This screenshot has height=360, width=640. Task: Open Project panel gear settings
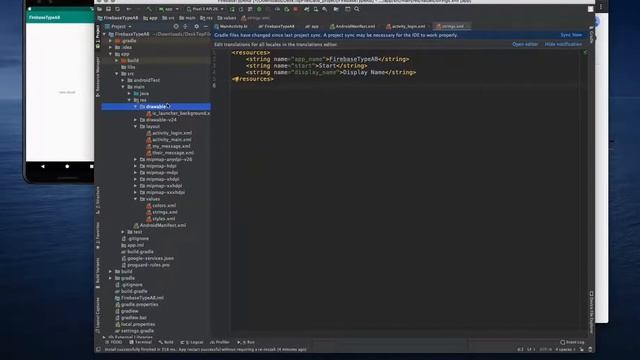(x=196, y=26)
